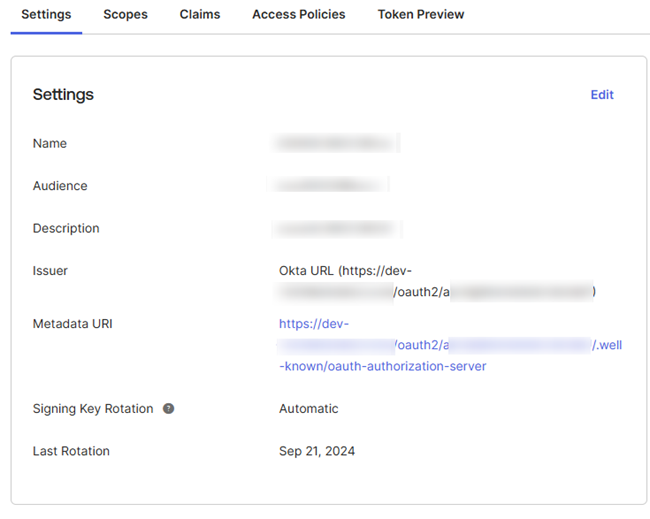Click the Audience field label

point(60,186)
